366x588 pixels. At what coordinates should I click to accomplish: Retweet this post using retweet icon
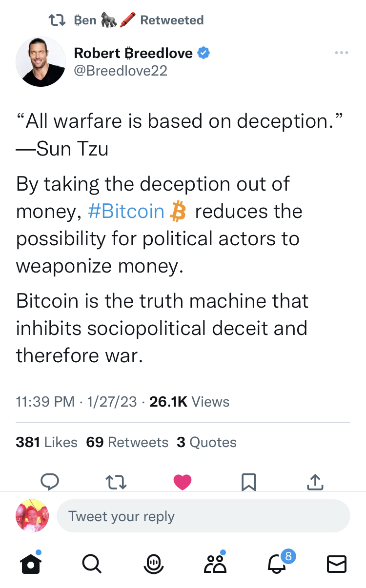(116, 482)
